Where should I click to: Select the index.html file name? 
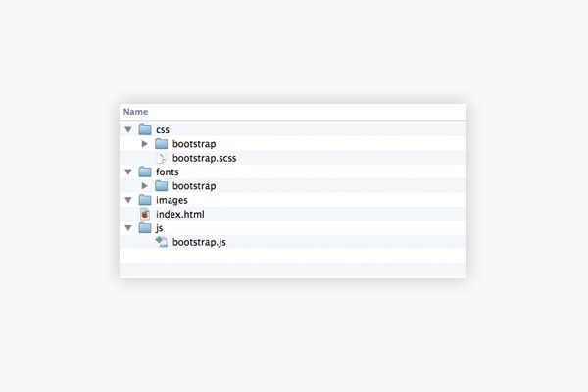click(x=180, y=214)
